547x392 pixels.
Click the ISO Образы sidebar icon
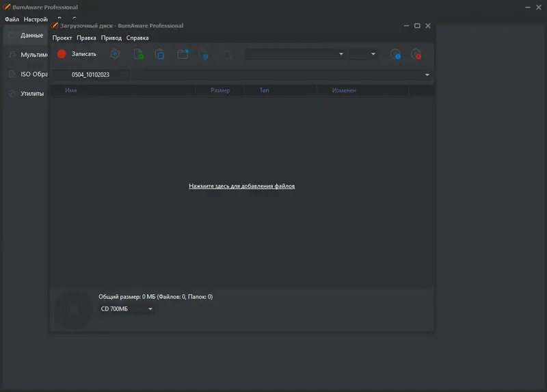(x=12, y=74)
